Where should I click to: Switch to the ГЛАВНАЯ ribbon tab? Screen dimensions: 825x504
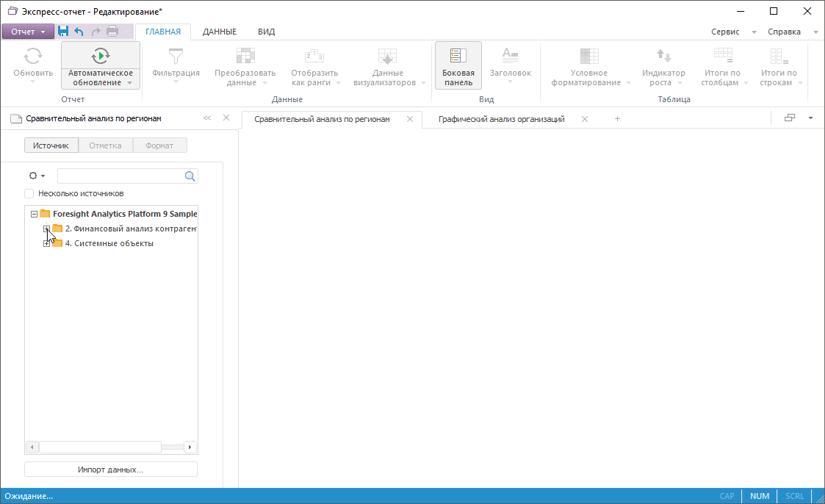(163, 32)
